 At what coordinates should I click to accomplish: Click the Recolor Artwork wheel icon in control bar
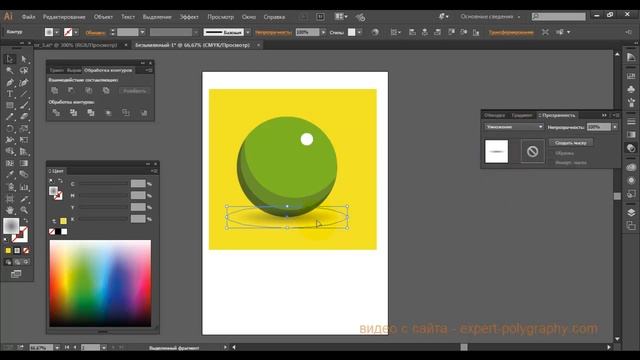(375, 32)
